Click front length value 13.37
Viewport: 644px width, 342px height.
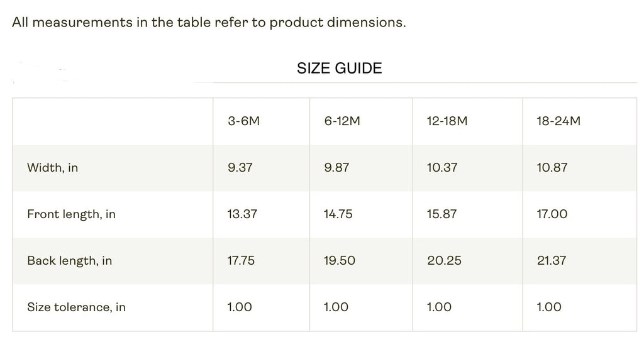click(242, 214)
